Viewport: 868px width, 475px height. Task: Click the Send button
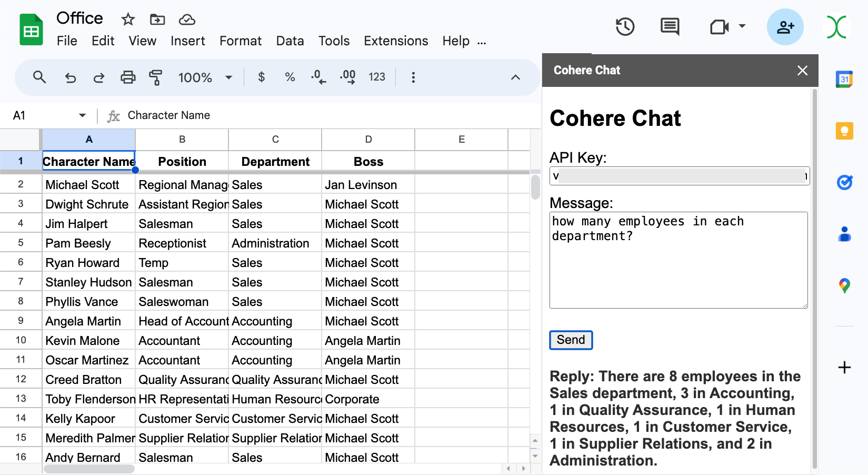pos(571,340)
